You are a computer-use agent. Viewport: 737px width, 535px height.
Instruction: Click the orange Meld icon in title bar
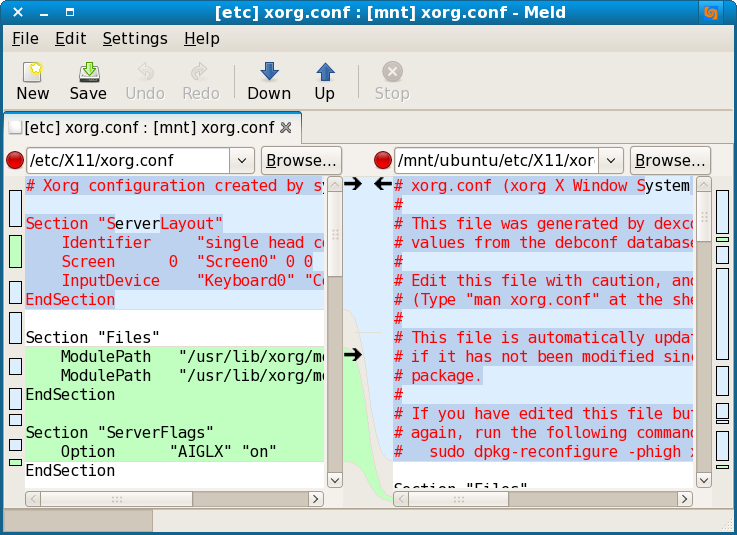pos(710,13)
